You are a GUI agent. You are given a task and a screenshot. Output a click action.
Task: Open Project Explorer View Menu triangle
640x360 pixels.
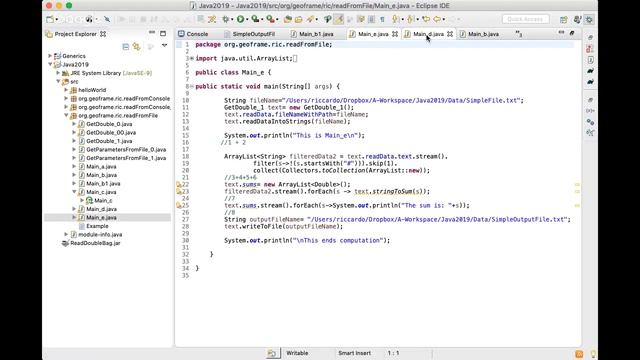(x=164, y=46)
